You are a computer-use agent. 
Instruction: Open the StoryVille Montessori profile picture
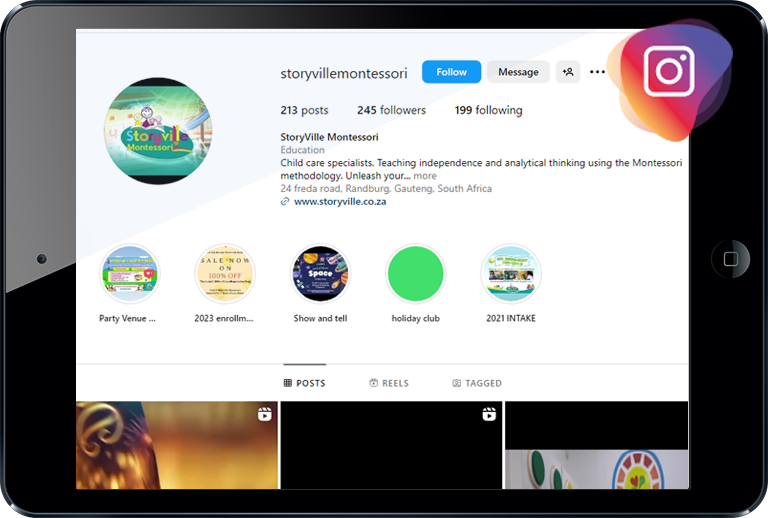[x=158, y=131]
